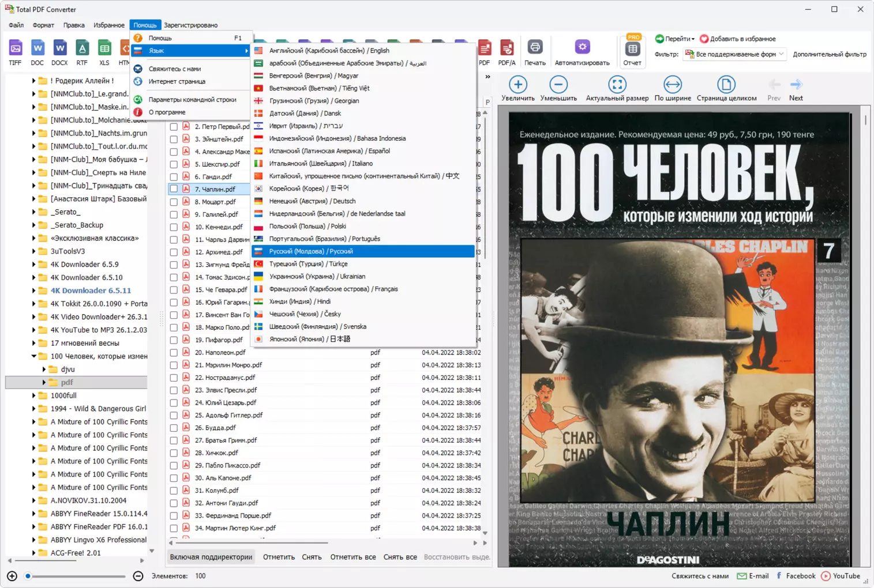Open the Формат menu
The width and height of the screenshot is (874, 588).
click(43, 25)
